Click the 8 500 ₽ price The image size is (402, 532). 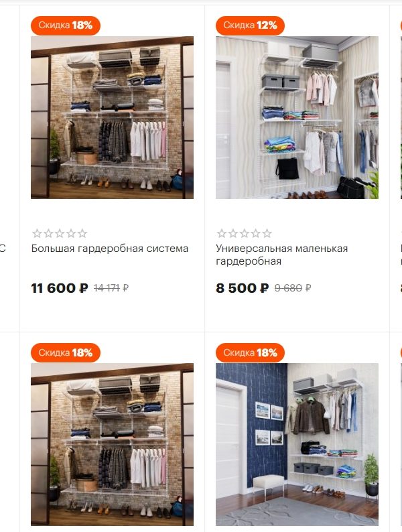(243, 288)
